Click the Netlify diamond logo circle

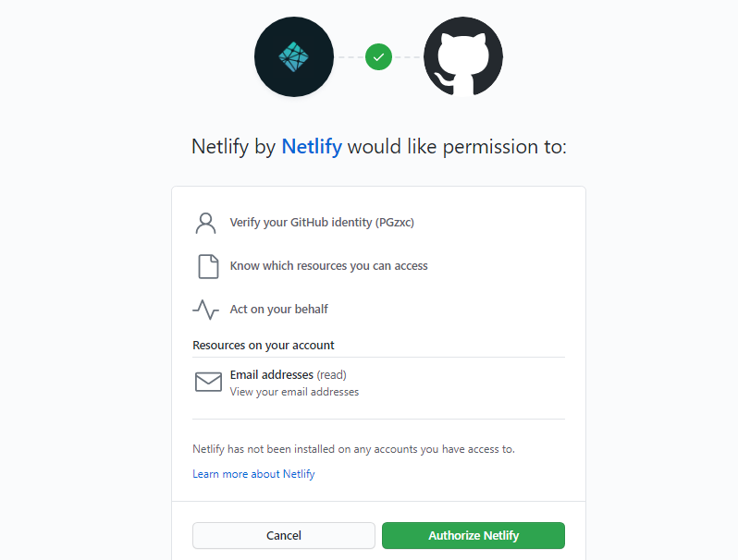[x=294, y=57]
